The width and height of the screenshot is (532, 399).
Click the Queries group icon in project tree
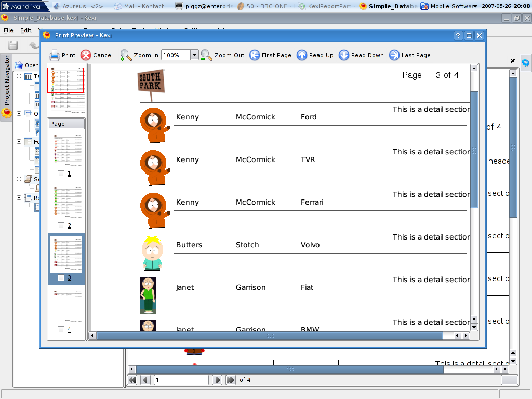[29, 114]
